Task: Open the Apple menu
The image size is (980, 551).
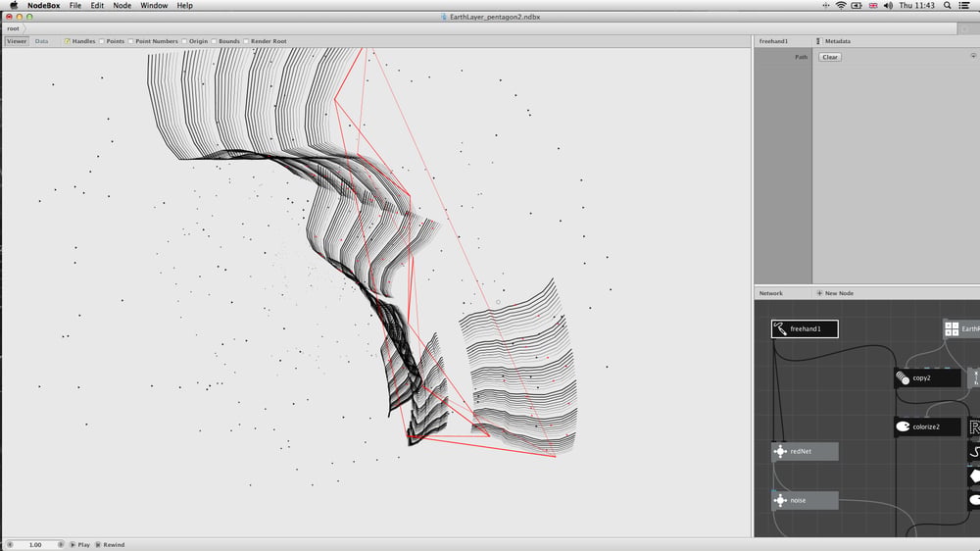Action: [13, 5]
